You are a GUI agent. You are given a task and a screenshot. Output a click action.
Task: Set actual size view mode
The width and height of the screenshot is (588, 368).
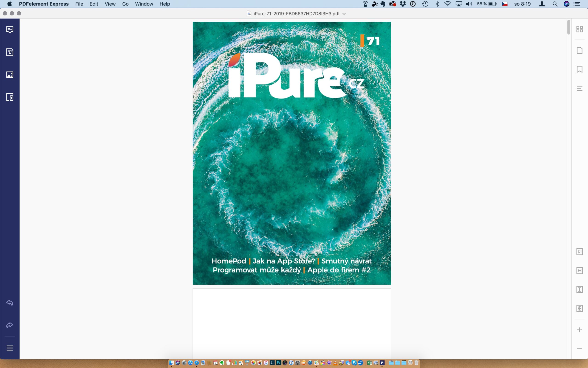click(580, 252)
